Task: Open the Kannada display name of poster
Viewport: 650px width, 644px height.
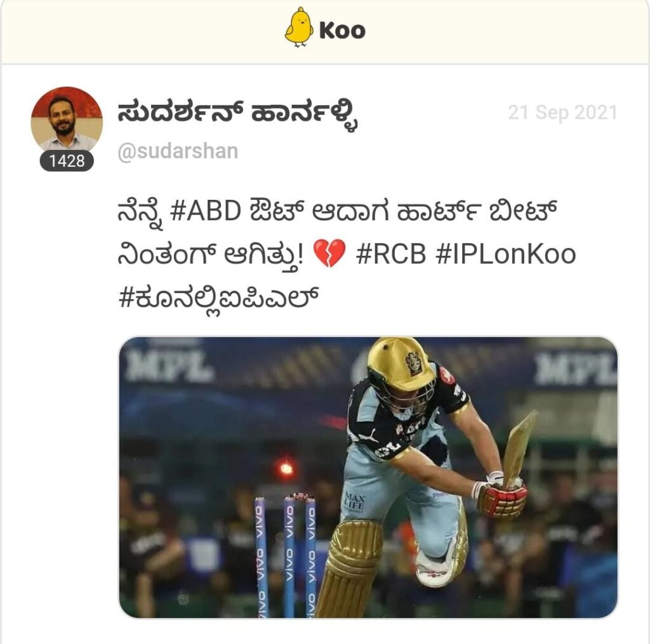Action: [237, 115]
